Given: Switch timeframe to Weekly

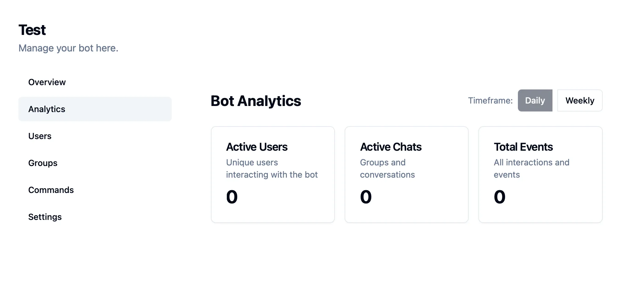Looking at the screenshot, I should click(x=580, y=100).
